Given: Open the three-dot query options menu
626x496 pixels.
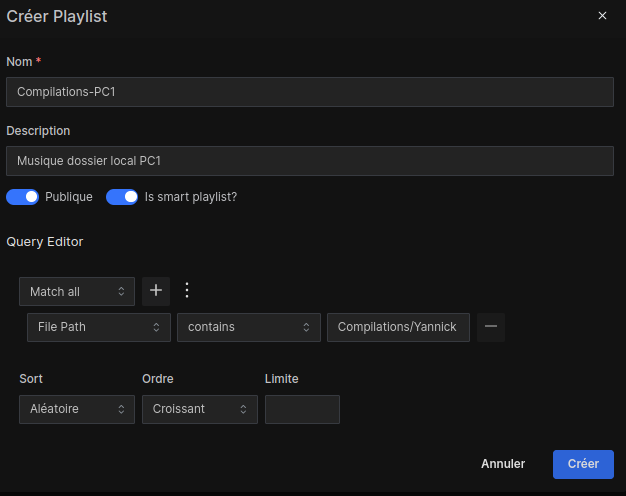Looking at the screenshot, I should click(186, 291).
